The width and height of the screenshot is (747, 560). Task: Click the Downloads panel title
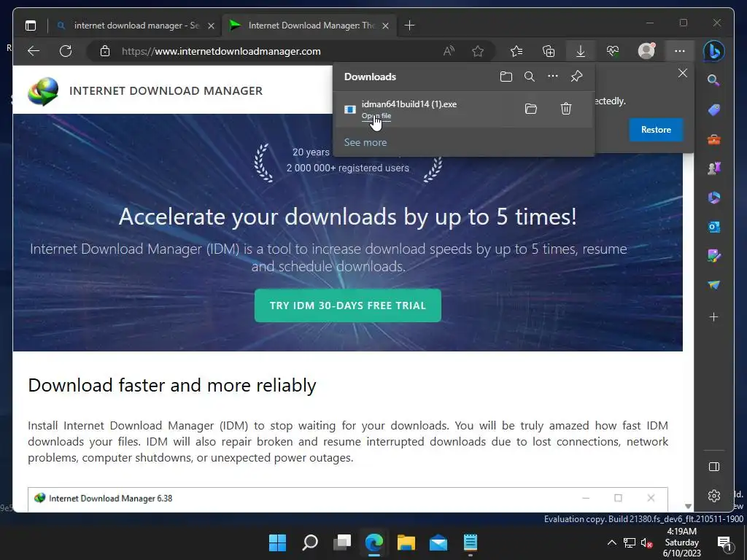coord(370,77)
